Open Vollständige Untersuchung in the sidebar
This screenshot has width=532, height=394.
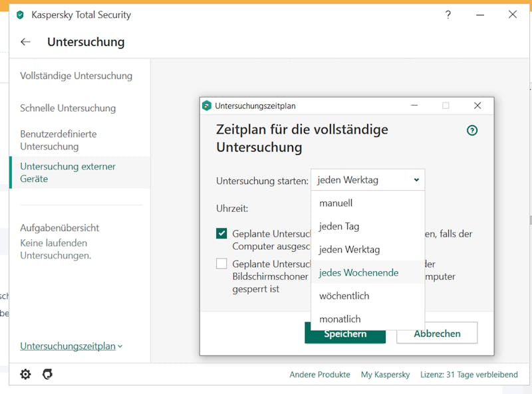(x=76, y=76)
